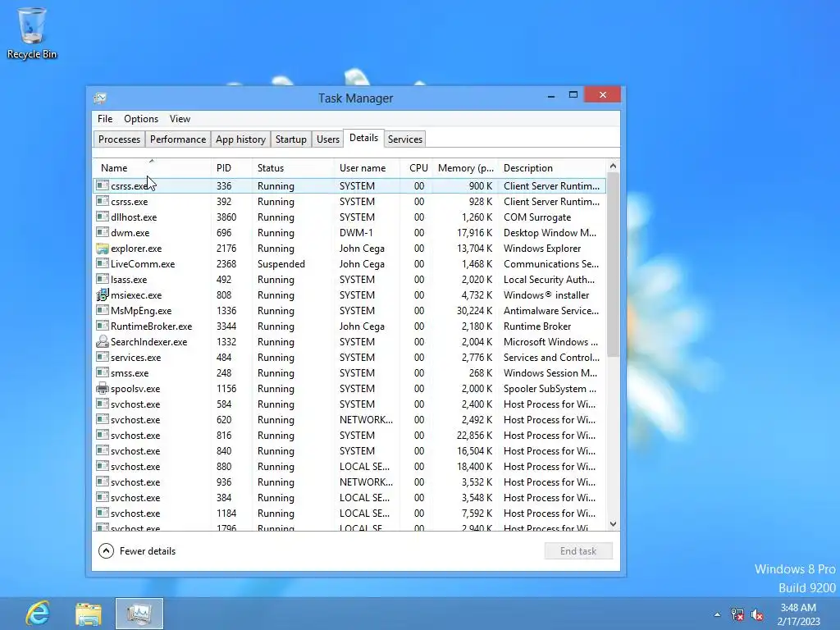840x630 pixels.
Task: Open the View menu
Action: tap(180, 119)
